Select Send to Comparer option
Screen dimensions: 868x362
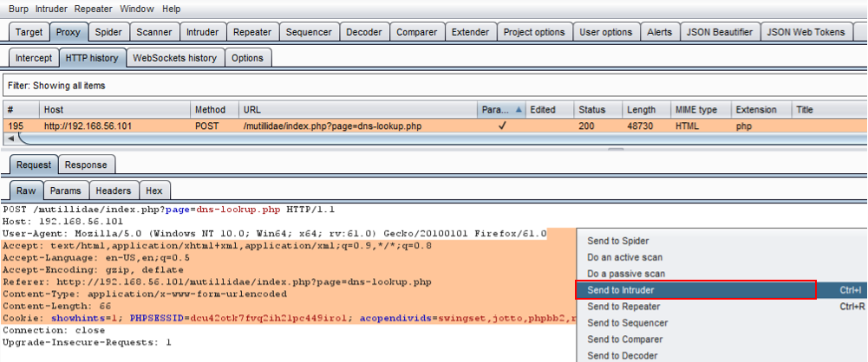point(625,339)
